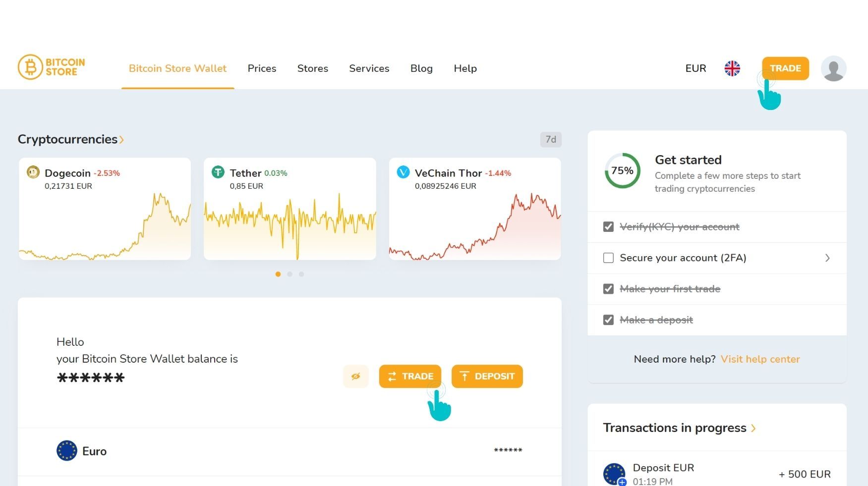Select the Euro wallet row
This screenshot has width=868, height=486.
289,451
